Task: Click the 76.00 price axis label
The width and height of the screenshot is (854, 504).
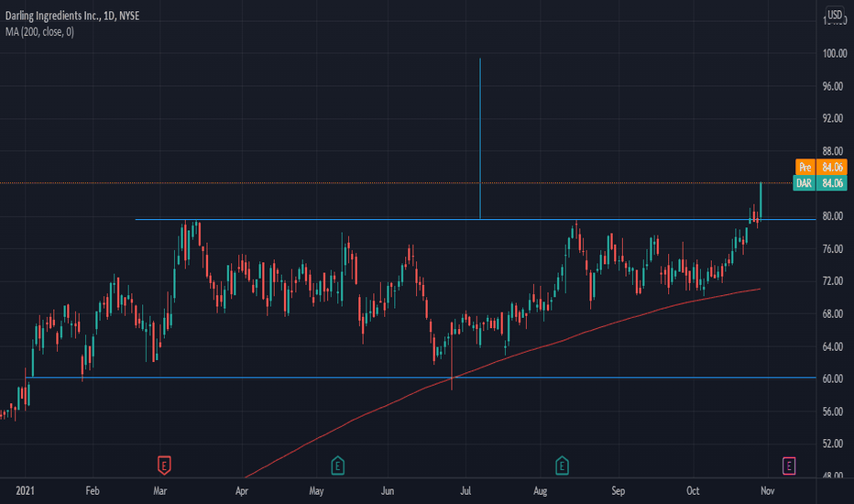Action: click(x=833, y=249)
